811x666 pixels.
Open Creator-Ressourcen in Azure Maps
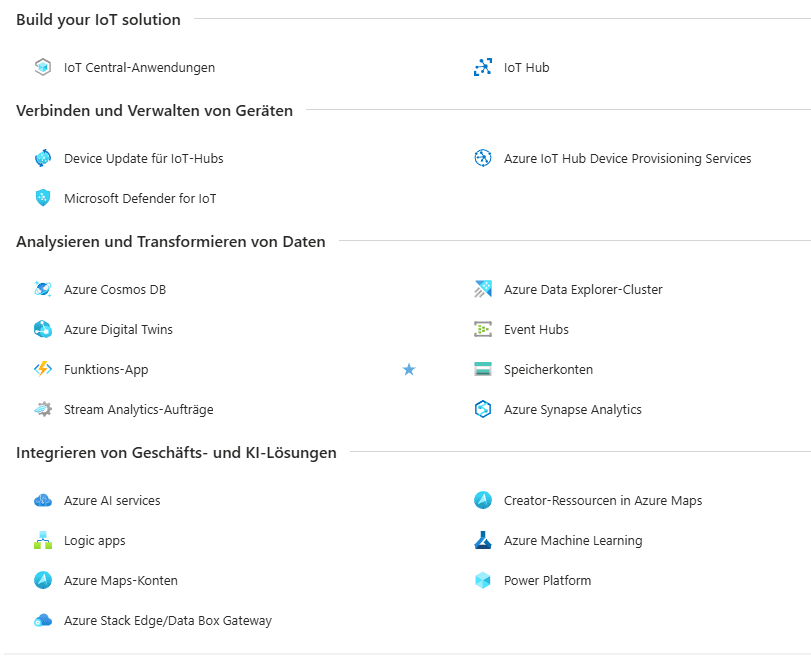[603, 501]
